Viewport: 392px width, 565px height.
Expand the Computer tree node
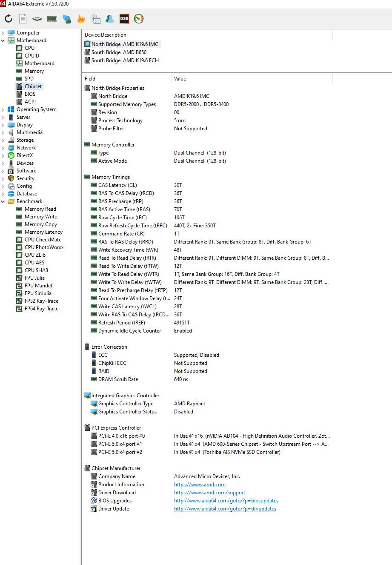(x=3, y=33)
